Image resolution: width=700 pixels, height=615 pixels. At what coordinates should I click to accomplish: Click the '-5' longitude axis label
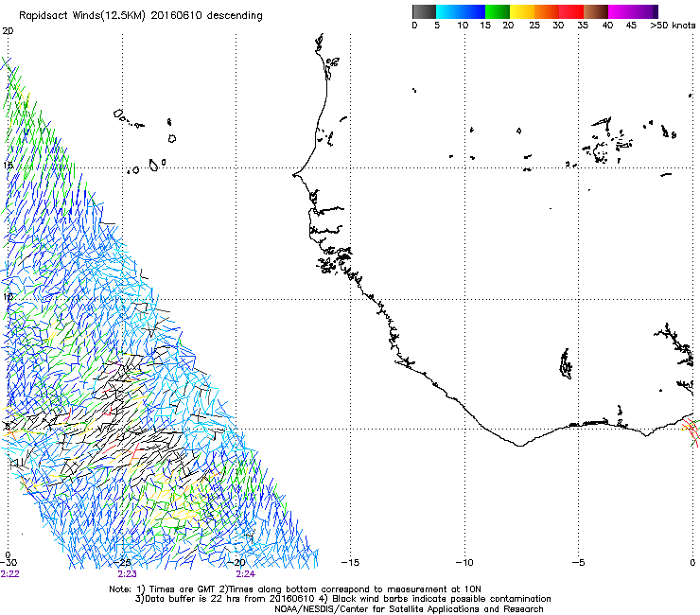(x=578, y=563)
